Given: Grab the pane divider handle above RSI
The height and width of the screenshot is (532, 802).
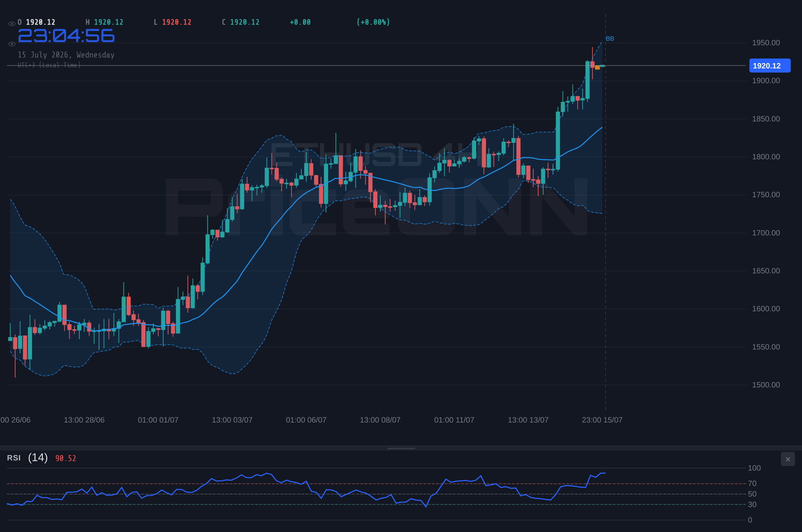Looking at the screenshot, I should click(x=401, y=448).
